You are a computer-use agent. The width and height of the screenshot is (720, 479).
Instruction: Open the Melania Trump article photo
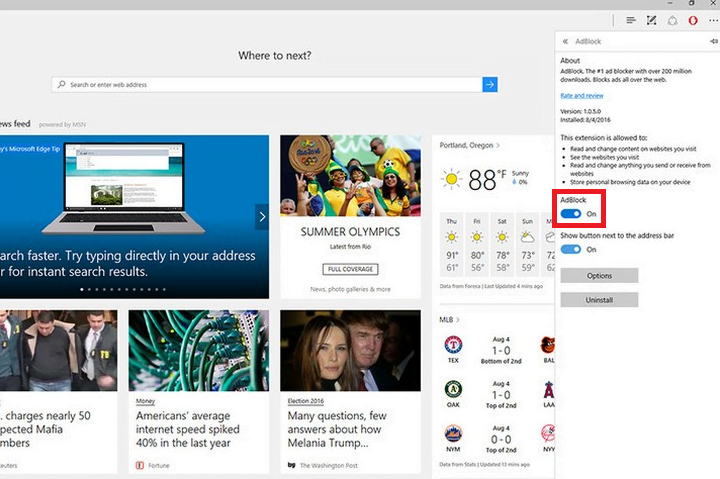pyautogui.click(x=350, y=350)
